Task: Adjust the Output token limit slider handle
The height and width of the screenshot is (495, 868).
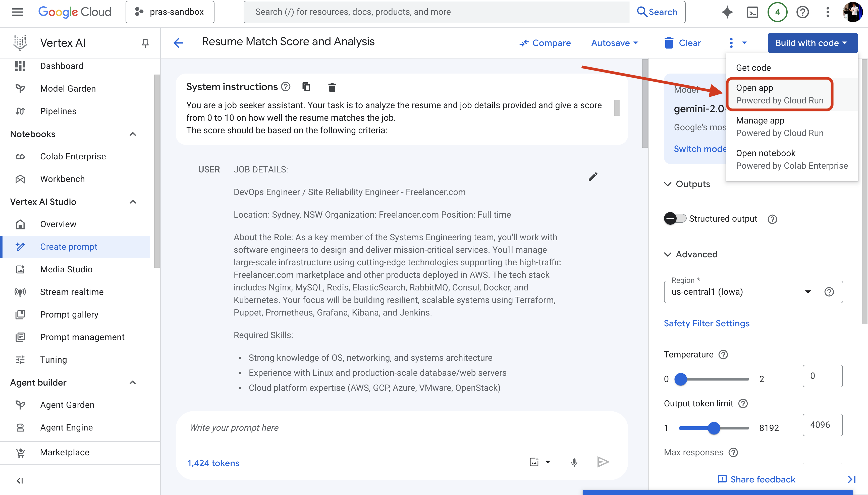Action: click(x=714, y=428)
